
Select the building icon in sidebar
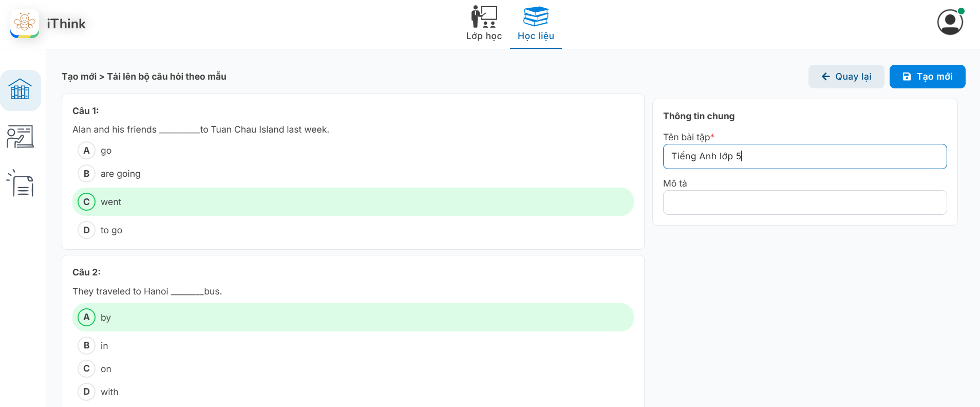click(x=21, y=90)
